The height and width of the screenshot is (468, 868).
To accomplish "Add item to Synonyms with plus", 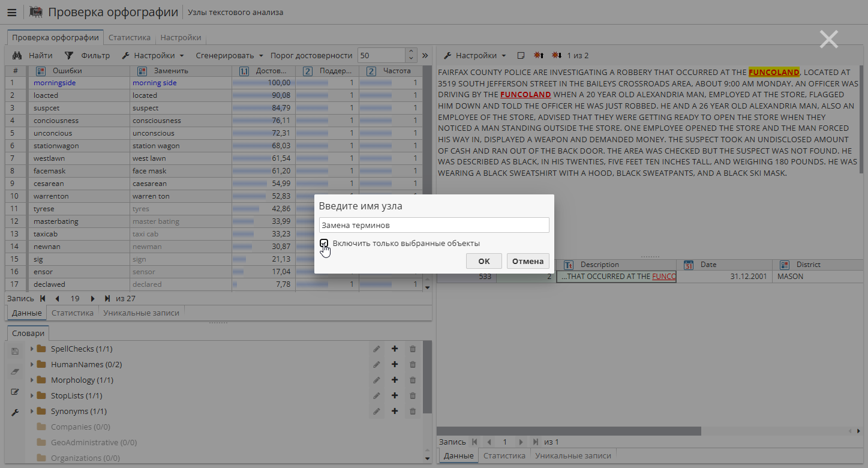I will (x=395, y=411).
